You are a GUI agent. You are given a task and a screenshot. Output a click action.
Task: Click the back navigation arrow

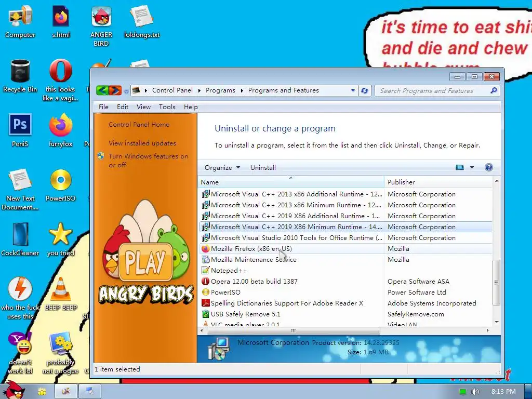point(102,90)
